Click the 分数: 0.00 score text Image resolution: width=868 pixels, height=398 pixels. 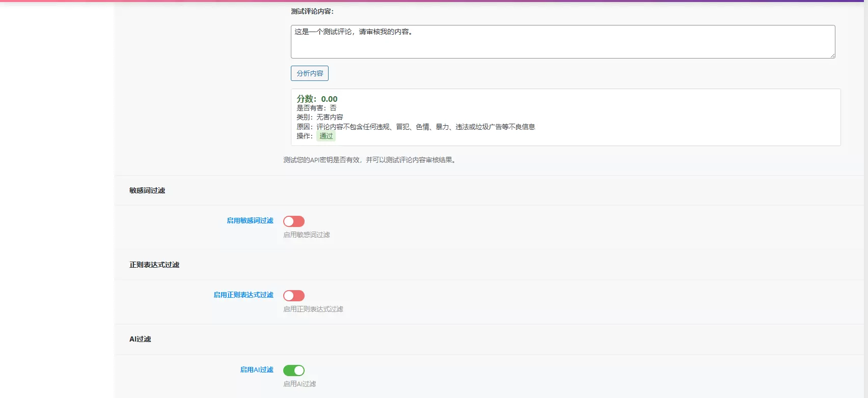coord(317,99)
